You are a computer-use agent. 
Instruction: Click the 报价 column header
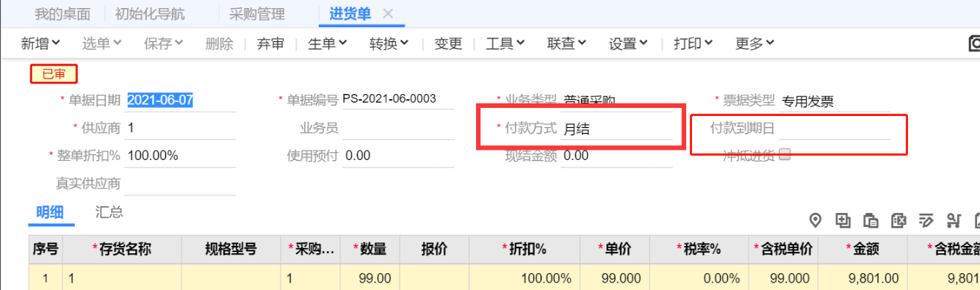[434, 250]
